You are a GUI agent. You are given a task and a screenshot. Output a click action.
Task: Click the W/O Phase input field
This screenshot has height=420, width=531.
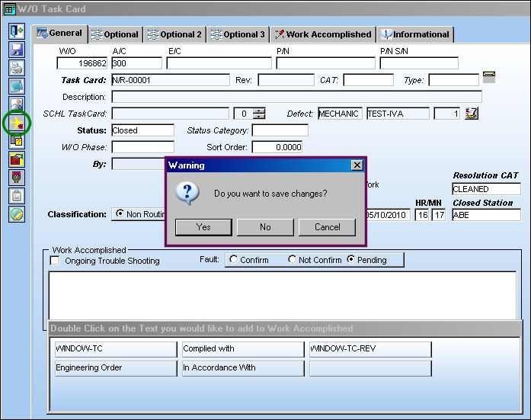pyautogui.click(x=143, y=147)
